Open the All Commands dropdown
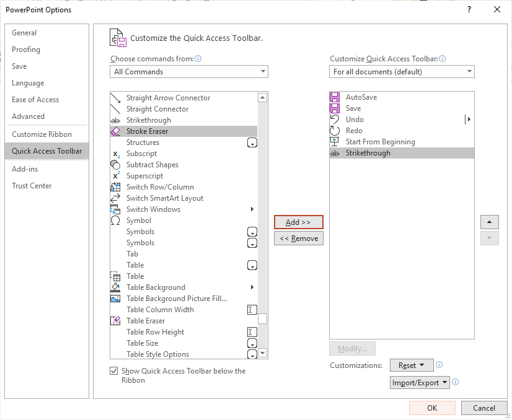512x420 pixels. 188,72
